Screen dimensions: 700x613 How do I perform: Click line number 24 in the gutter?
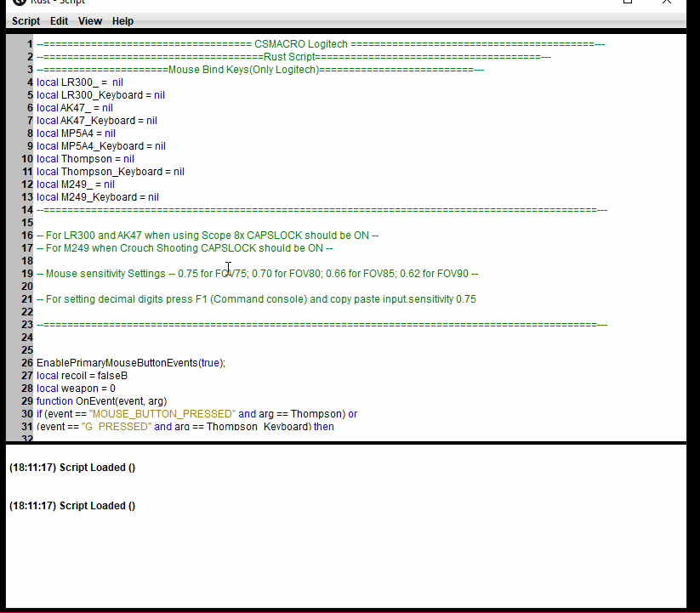coord(27,338)
